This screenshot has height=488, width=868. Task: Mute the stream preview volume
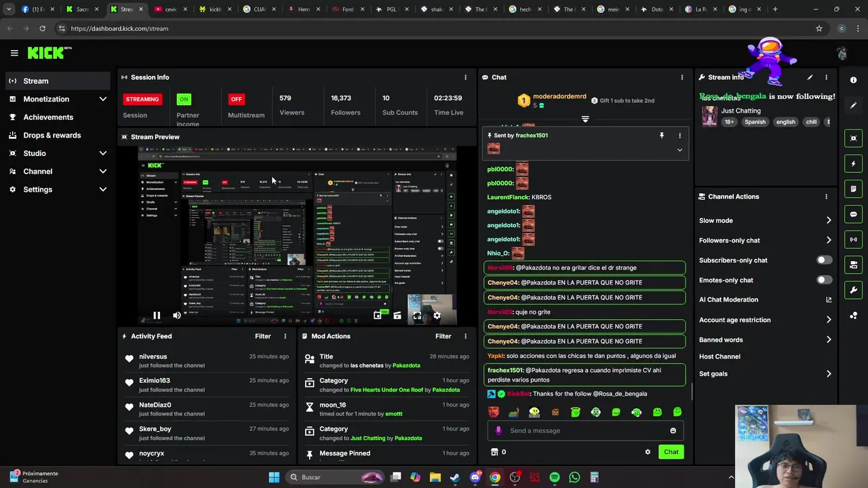tap(177, 315)
